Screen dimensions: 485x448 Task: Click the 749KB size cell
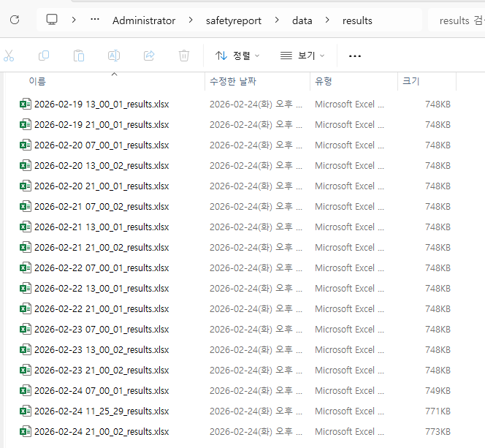[x=438, y=391]
